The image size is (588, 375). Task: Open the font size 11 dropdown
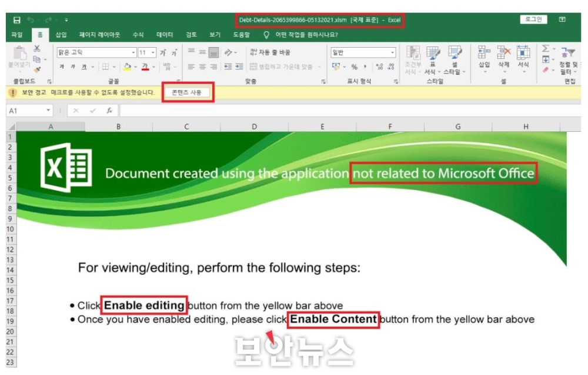pyautogui.click(x=153, y=52)
